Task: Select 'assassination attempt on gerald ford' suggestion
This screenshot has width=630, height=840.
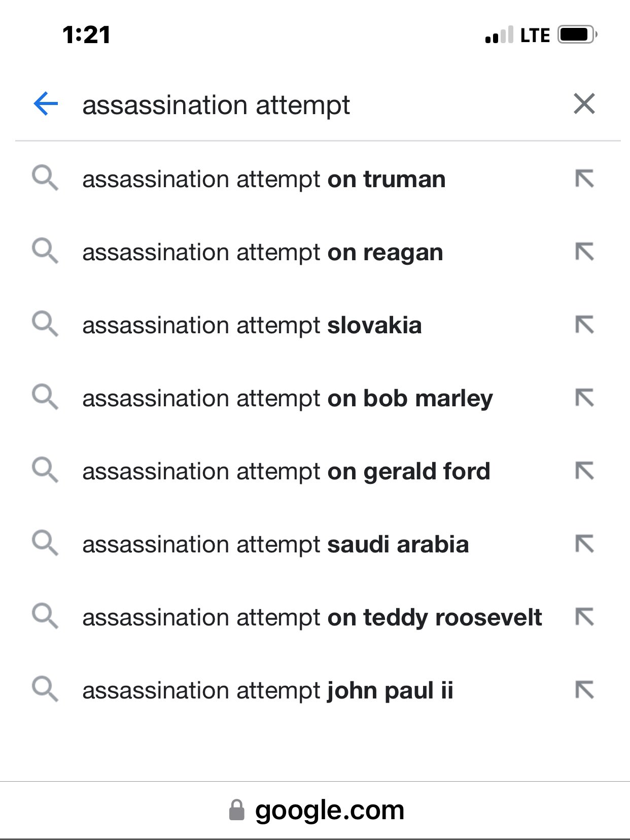Action: (x=286, y=472)
